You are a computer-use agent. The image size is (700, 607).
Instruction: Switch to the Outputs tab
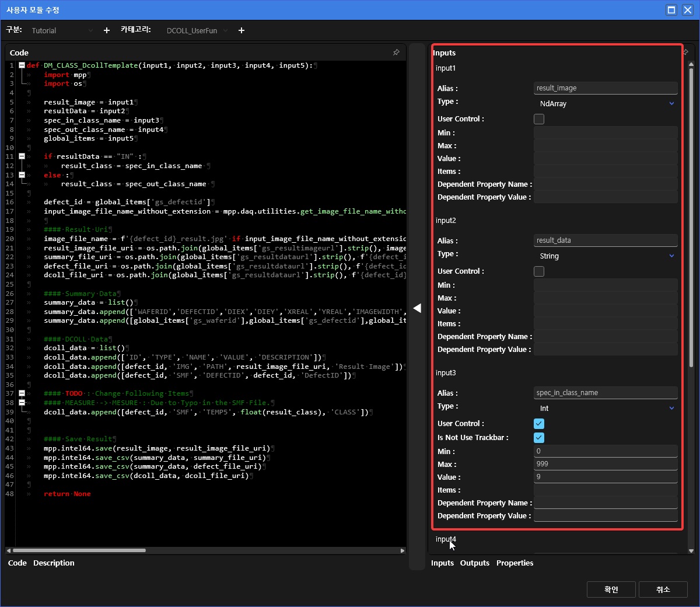click(474, 563)
